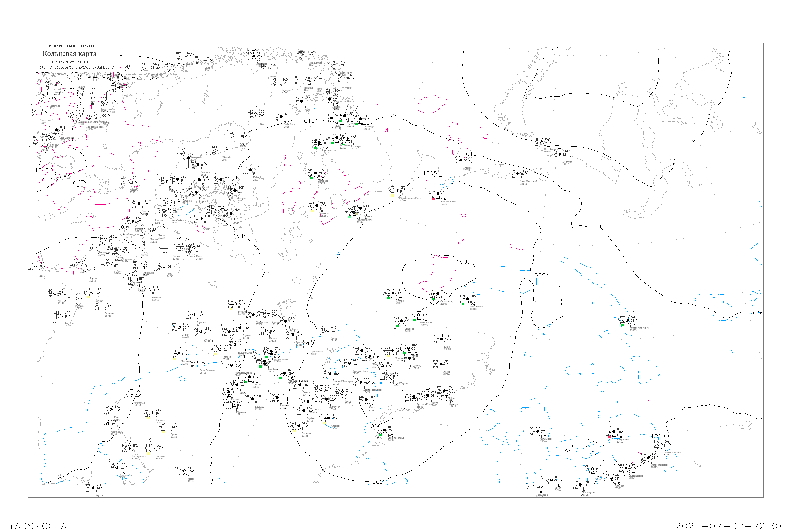Screen dimensions: 798x532
Task: Click the green square marker under Сыктывкар station
Action: (433, 299)
